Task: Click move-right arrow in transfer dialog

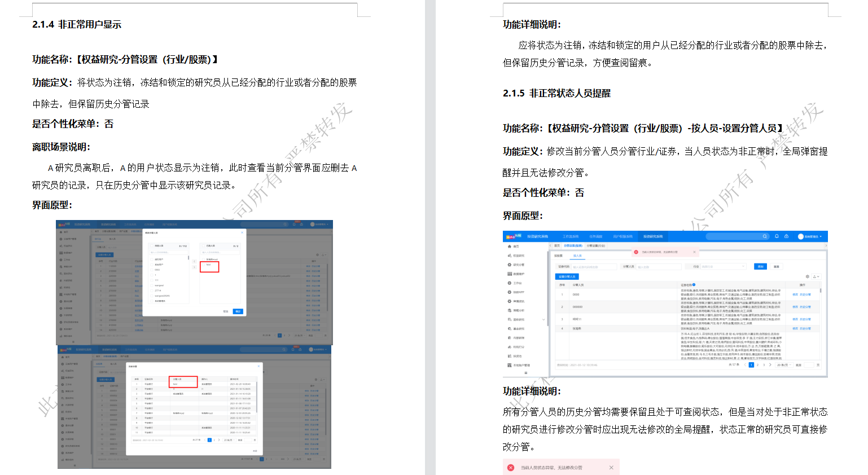Action: pyautogui.click(x=194, y=267)
